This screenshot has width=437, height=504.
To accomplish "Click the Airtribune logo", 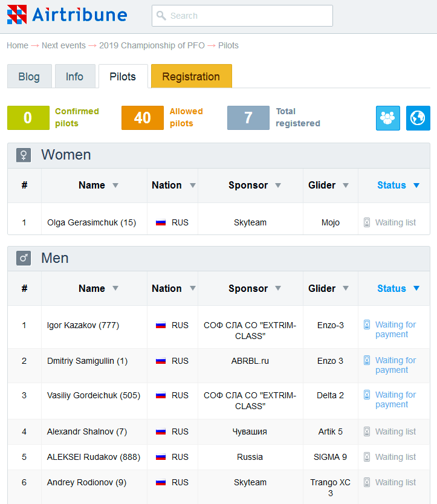I will tap(67, 15).
